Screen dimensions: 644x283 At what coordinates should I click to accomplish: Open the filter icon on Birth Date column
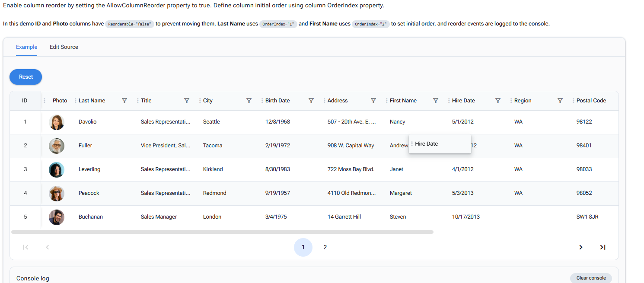[x=311, y=101]
